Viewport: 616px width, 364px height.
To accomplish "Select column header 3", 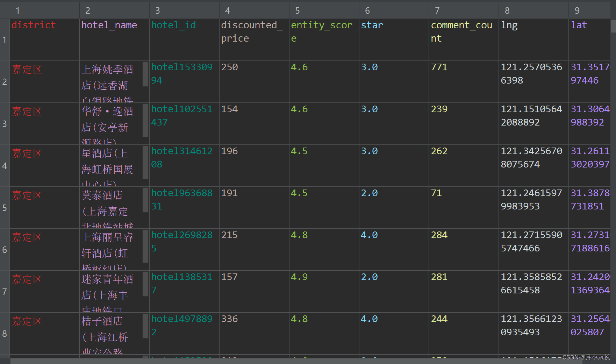I will [x=184, y=10].
